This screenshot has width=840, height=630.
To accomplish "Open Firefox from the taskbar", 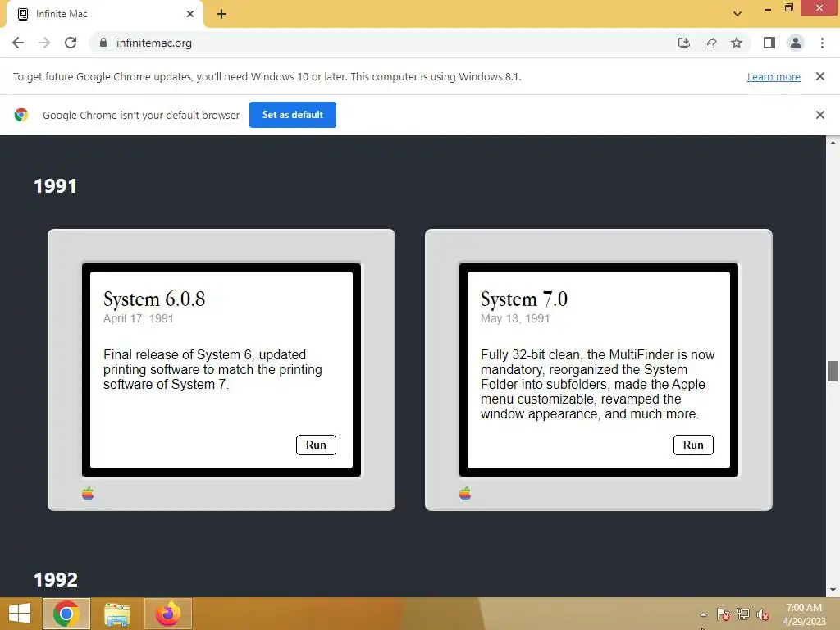I will (x=167, y=614).
